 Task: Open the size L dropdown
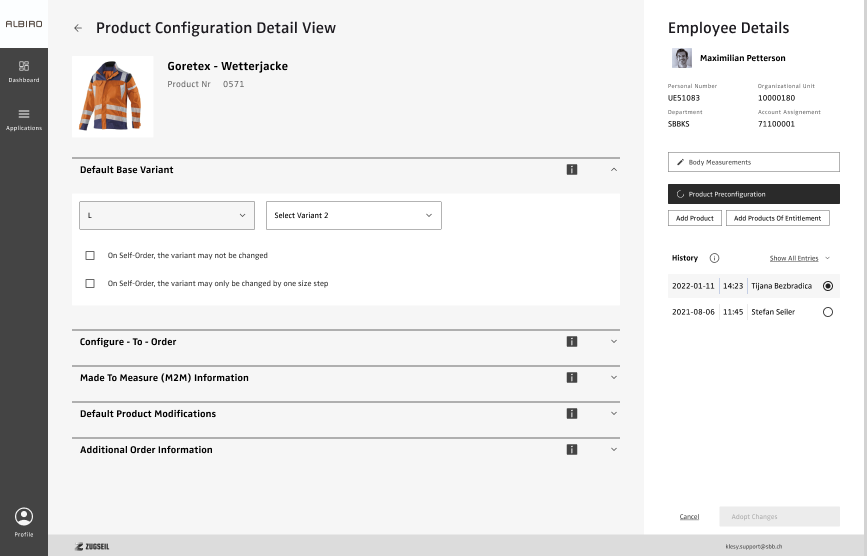[x=167, y=215]
